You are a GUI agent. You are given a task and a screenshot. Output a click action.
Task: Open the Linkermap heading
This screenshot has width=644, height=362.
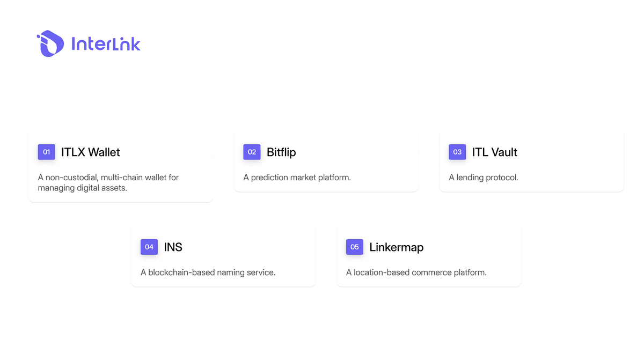point(397,247)
